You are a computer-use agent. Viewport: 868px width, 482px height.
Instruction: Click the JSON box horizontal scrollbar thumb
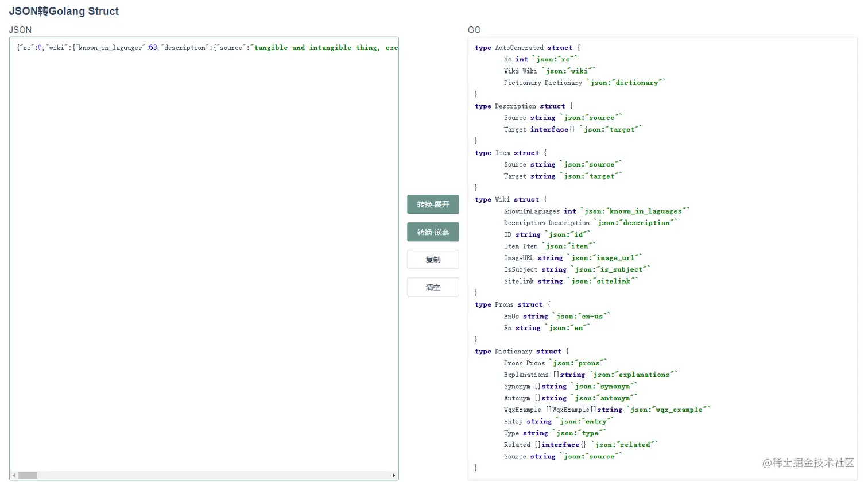(28, 476)
